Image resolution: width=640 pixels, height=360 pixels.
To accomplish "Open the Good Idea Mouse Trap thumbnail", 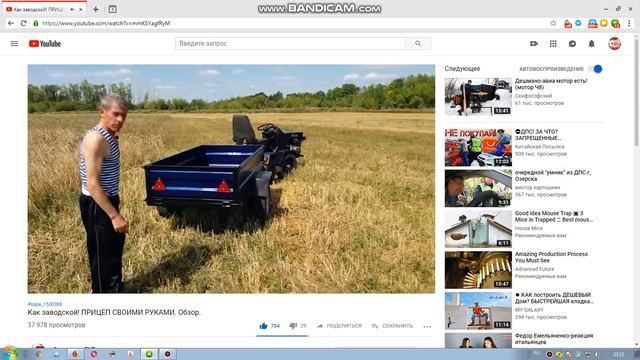I will point(478,229).
